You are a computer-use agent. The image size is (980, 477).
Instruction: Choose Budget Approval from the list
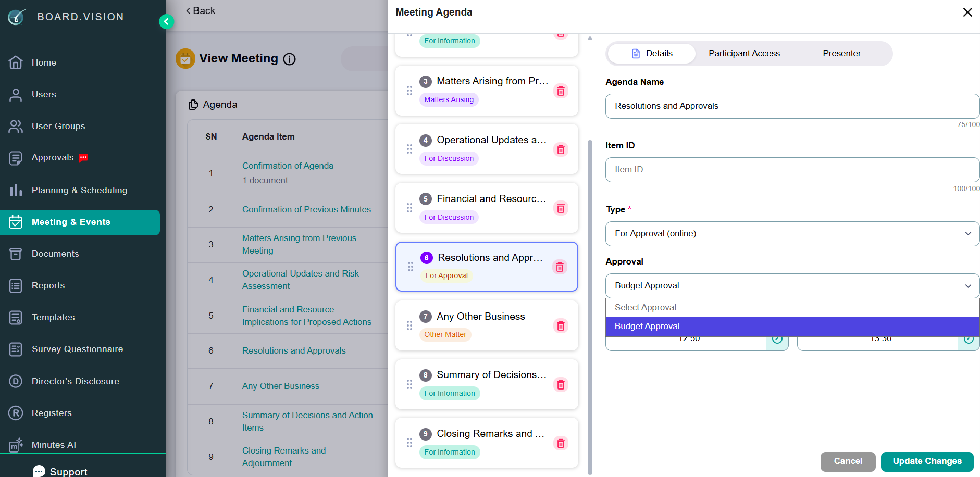[x=792, y=327]
